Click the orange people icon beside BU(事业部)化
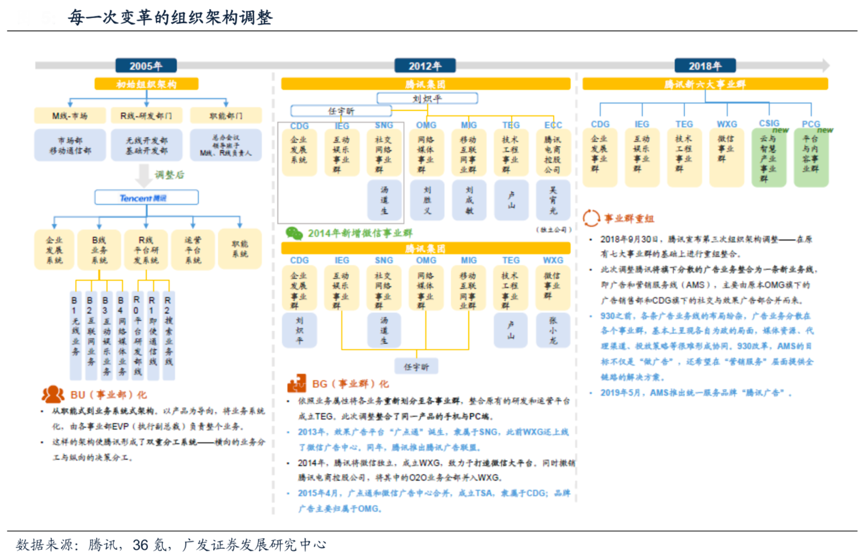The image size is (864, 556). (52, 394)
